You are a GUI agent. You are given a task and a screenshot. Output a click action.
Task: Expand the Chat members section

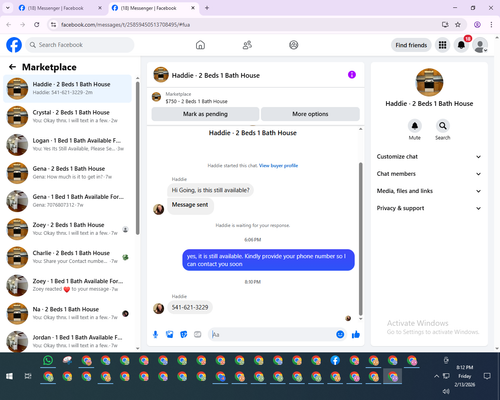click(429, 174)
